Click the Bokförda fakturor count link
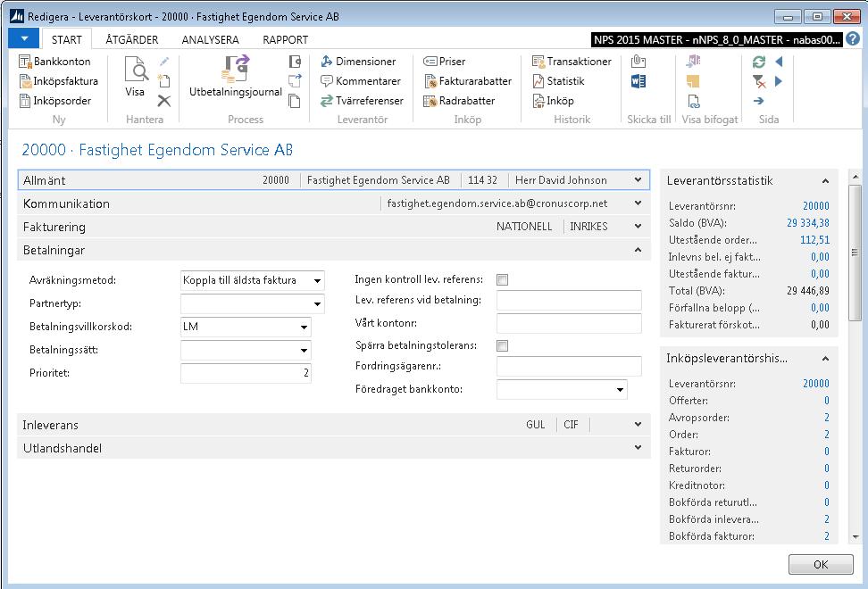The width and height of the screenshot is (868, 589). tap(827, 536)
